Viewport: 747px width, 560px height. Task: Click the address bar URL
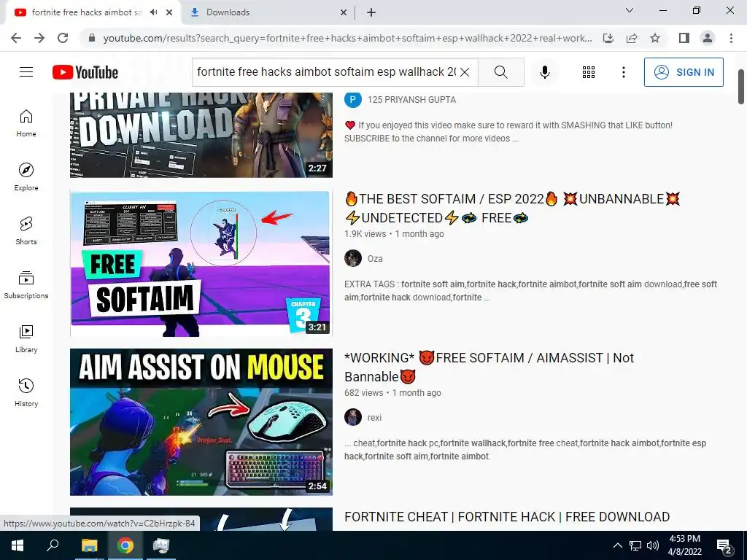tap(348, 38)
